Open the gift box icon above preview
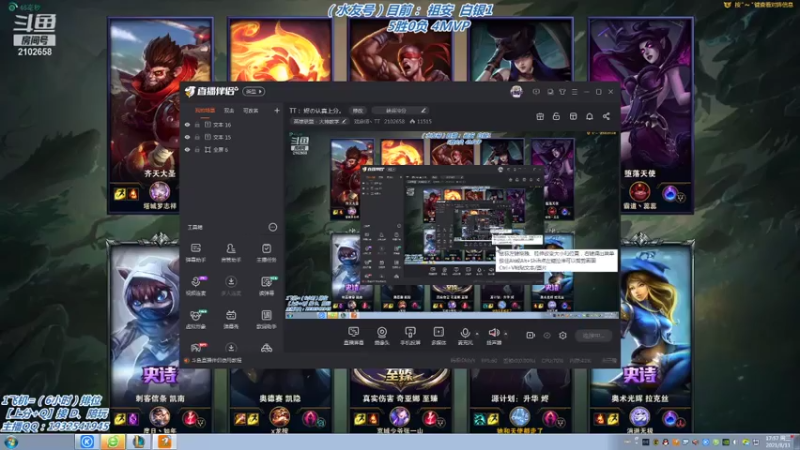The height and width of the screenshot is (450, 800). tap(540, 116)
